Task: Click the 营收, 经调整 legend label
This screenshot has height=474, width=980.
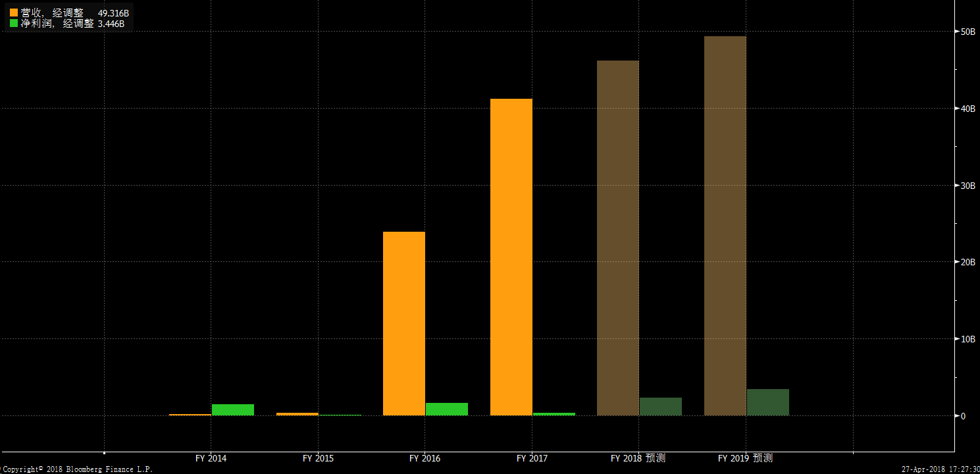Action: click(x=52, y=13)
